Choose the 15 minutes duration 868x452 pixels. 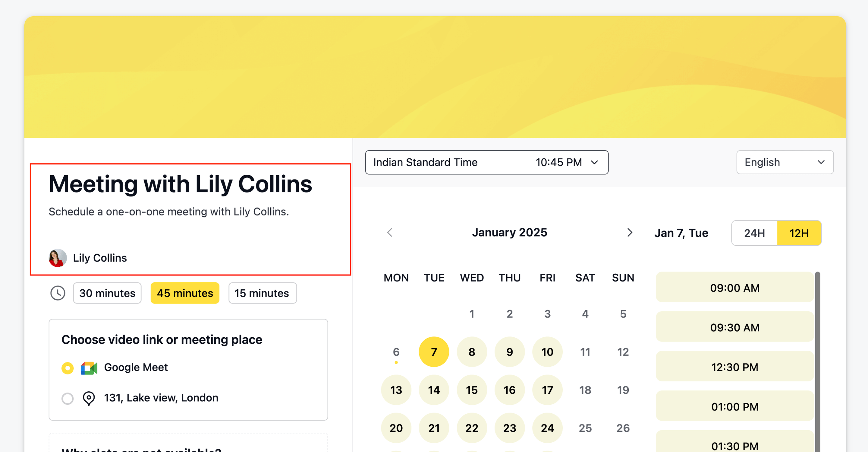(x=262, y=293)
